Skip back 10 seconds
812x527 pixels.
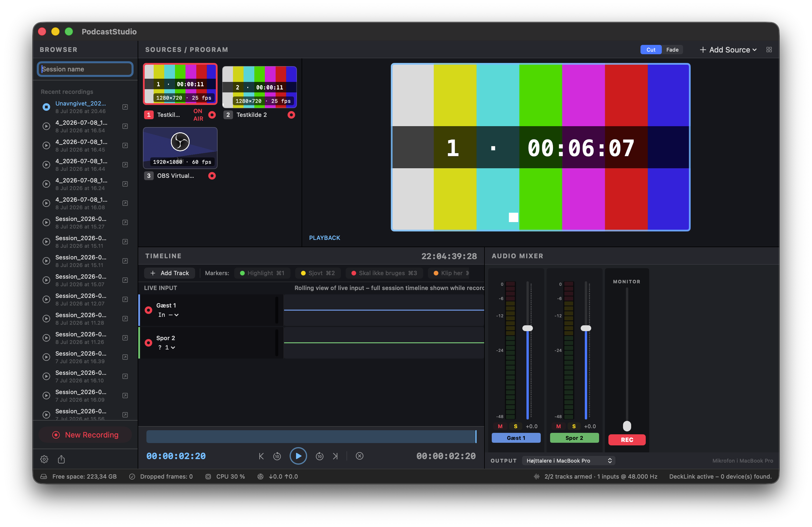pyautogui.click(x=277, y=456)
